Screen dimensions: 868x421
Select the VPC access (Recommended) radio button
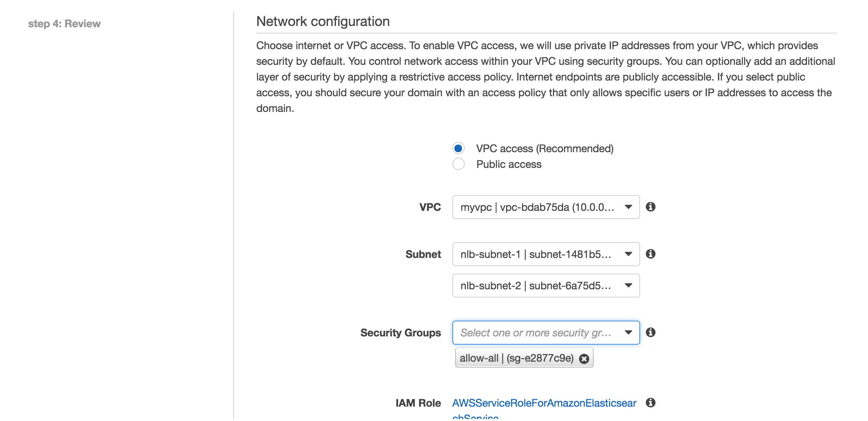[458, 148]
